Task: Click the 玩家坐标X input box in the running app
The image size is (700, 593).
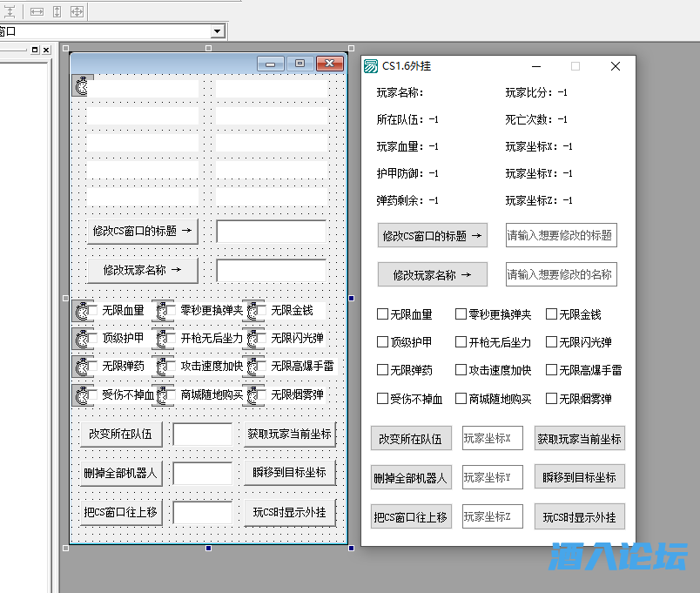Action: [x=495, y=438]
